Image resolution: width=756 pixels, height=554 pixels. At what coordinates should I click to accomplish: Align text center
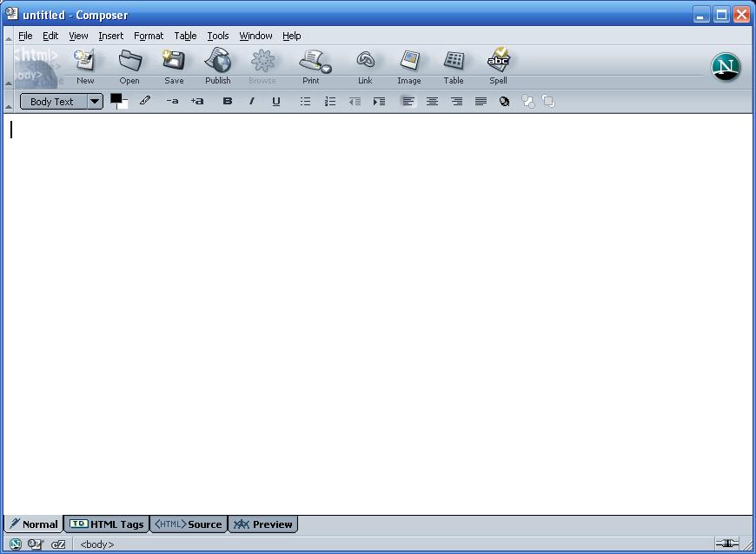tap(432, 102)
